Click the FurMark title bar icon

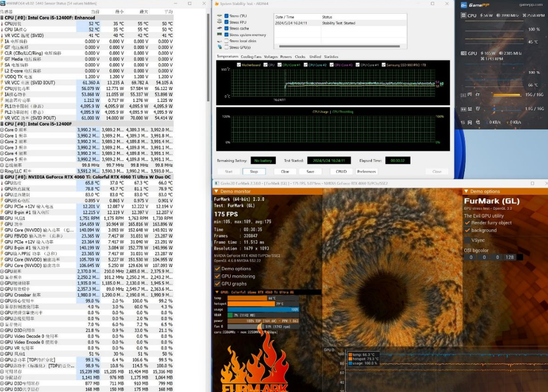point(217,183)
